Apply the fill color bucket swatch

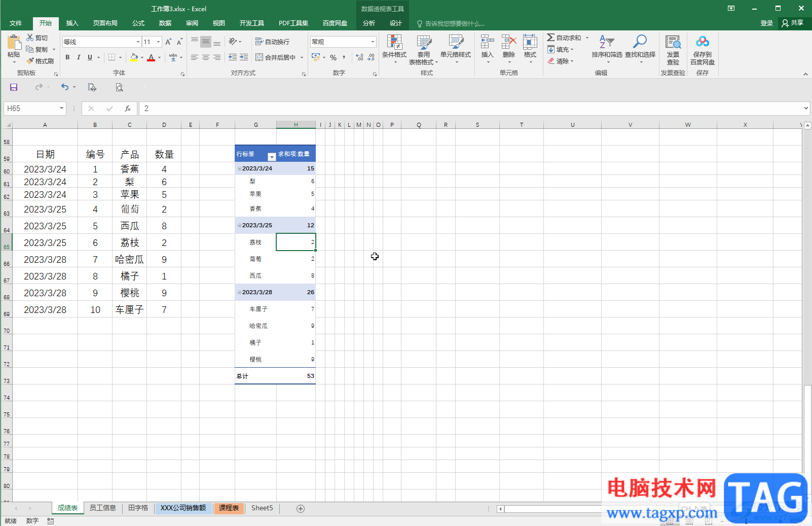(x=134, y=57)
